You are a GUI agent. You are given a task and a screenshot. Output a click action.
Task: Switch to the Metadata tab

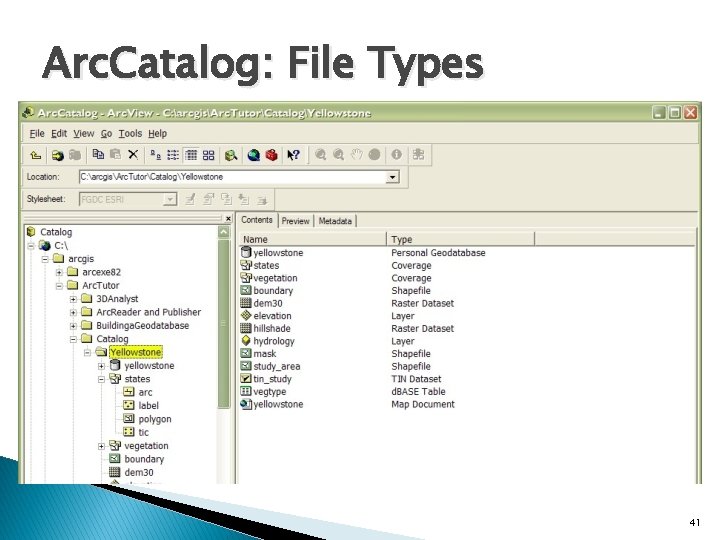(335, 221)
